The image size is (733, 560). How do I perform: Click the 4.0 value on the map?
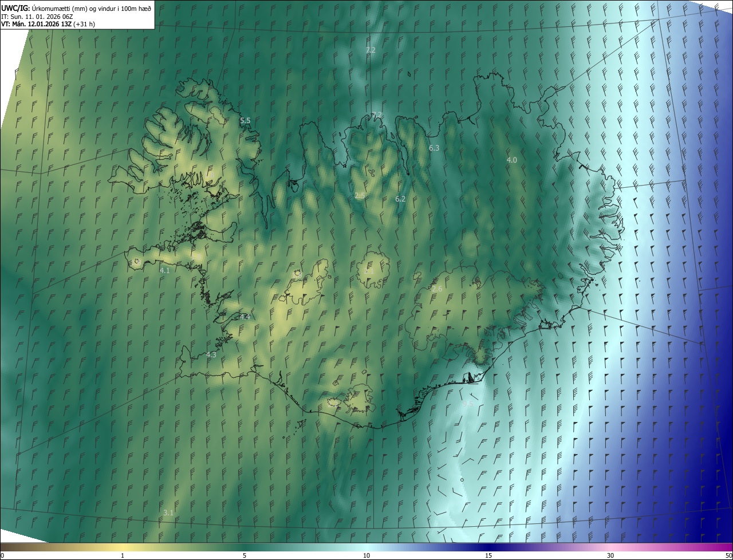(512, 160)
